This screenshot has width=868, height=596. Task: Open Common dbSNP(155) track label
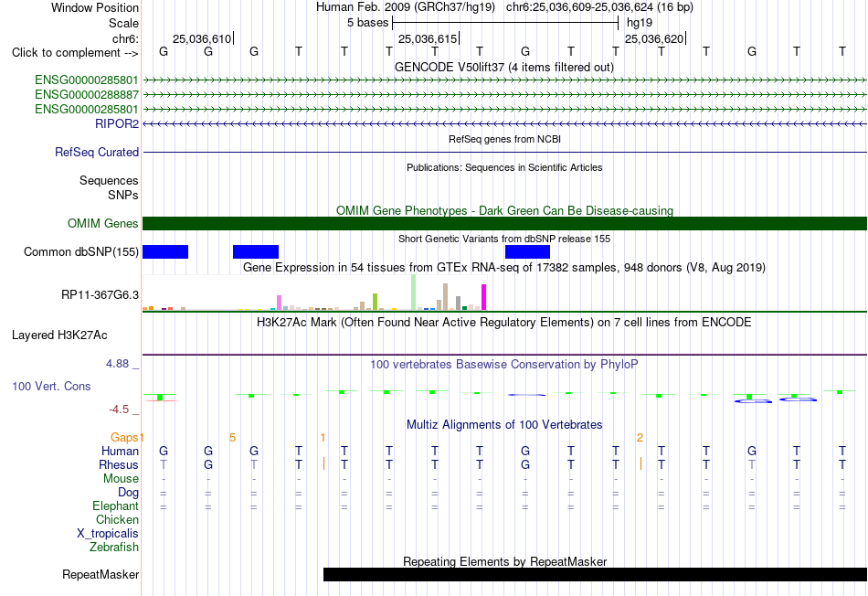(x=80, y=252)
